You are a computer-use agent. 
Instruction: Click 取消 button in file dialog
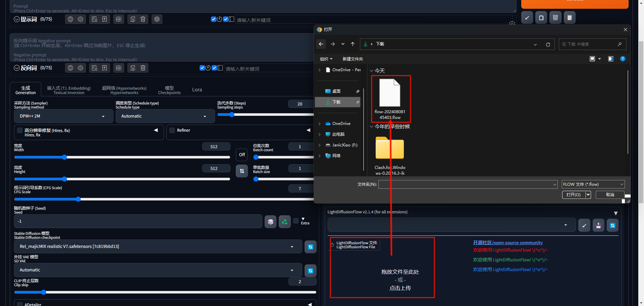pos(610,195)
